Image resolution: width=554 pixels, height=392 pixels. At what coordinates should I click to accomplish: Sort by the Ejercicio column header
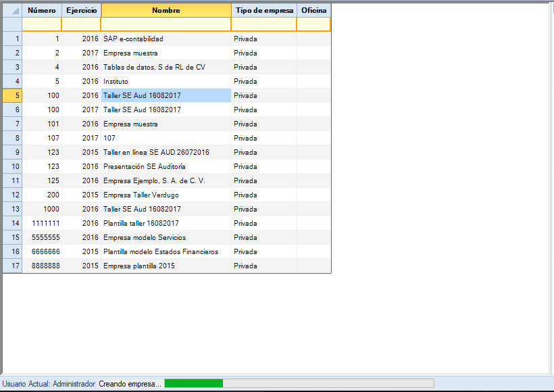[x=81, y=10]
